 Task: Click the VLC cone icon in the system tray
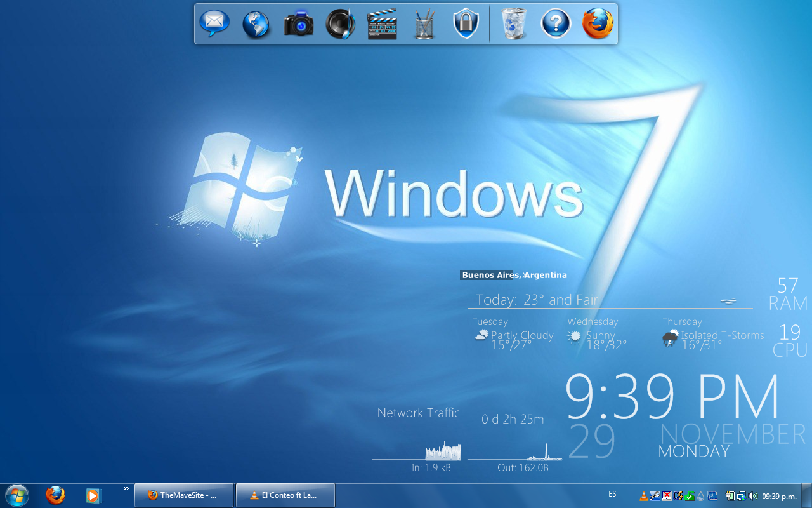pyautogui.click(x=644, y=496)
